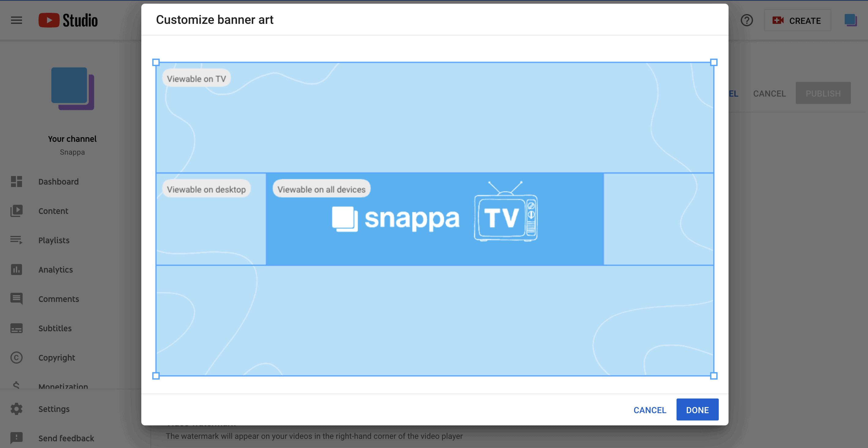Image resolution: width=868 pixels, height=448 pixels.
Task: Click CANCEL to discard changes
Action: [650, 410]
